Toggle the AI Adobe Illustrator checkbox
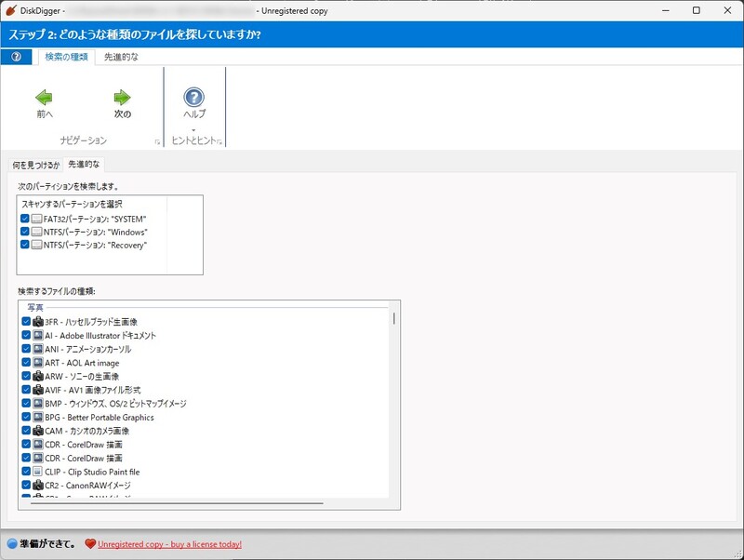 point(27,335)
